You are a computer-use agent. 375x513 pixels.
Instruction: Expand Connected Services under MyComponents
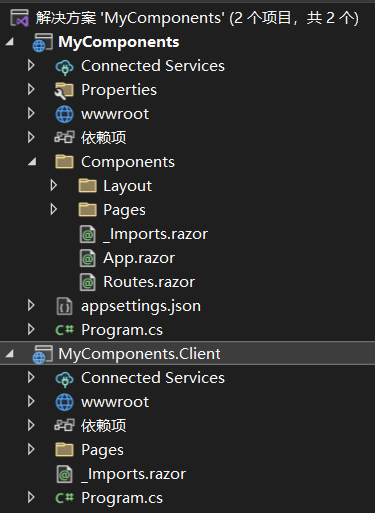[31, 65]
